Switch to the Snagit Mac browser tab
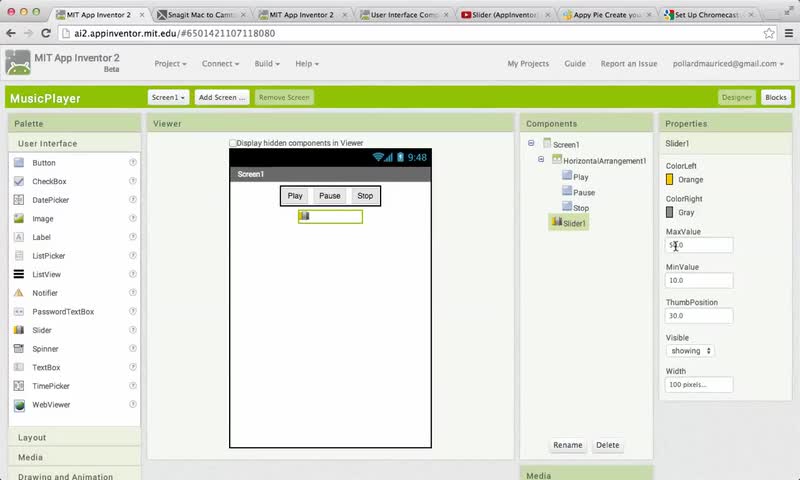 pos(201,15)
